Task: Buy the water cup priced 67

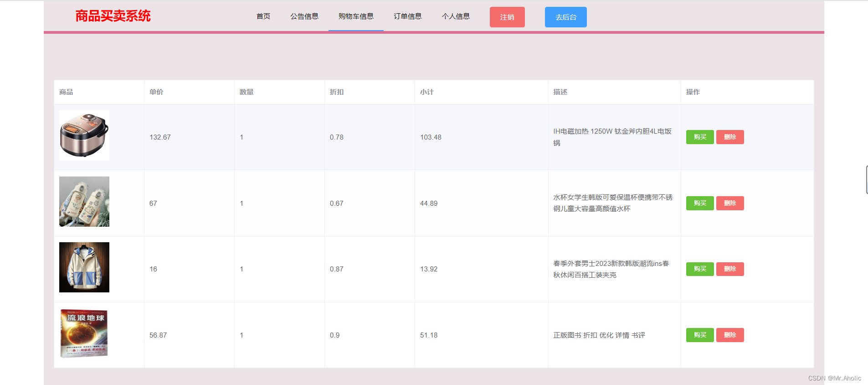Action: pos(700,203)
